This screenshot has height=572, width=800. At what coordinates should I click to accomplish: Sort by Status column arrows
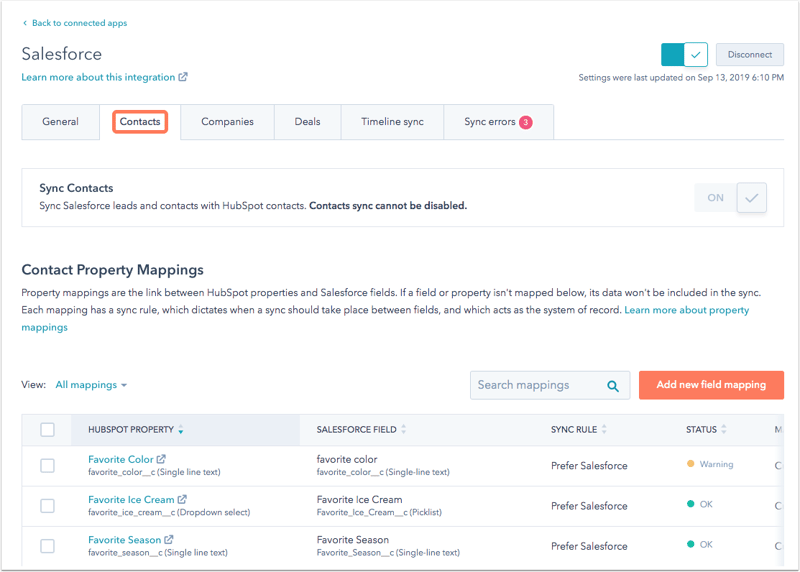pos(724,430)
